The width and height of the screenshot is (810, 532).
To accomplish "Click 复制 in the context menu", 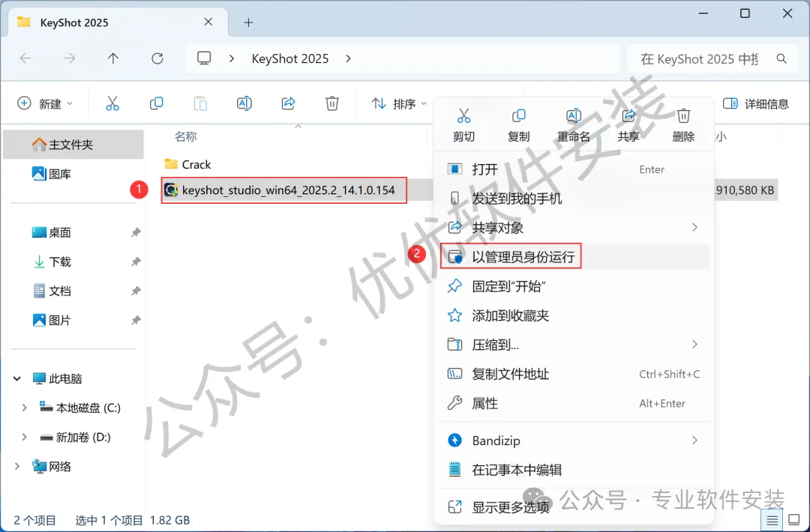I will point(518,125).
